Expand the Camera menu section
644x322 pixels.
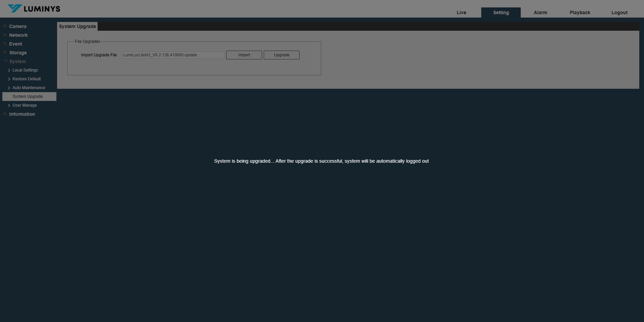pyautogui.click(x=18, y=26)
